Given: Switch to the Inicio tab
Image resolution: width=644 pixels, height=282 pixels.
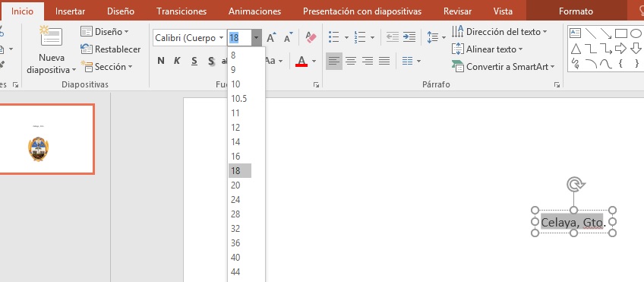Looking at the screenshot, I should [x=22, y=11].
